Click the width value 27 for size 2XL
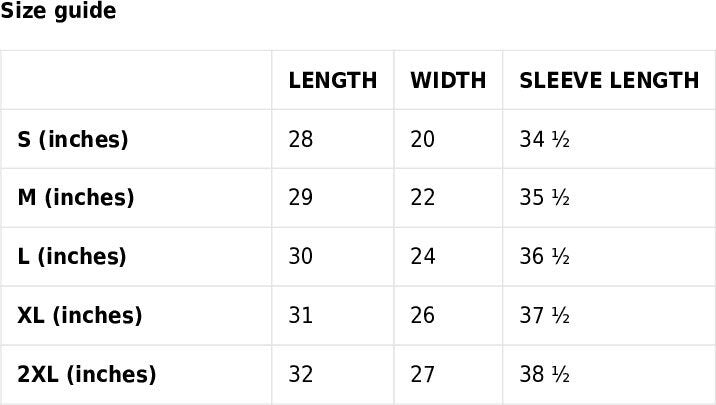 423,375
